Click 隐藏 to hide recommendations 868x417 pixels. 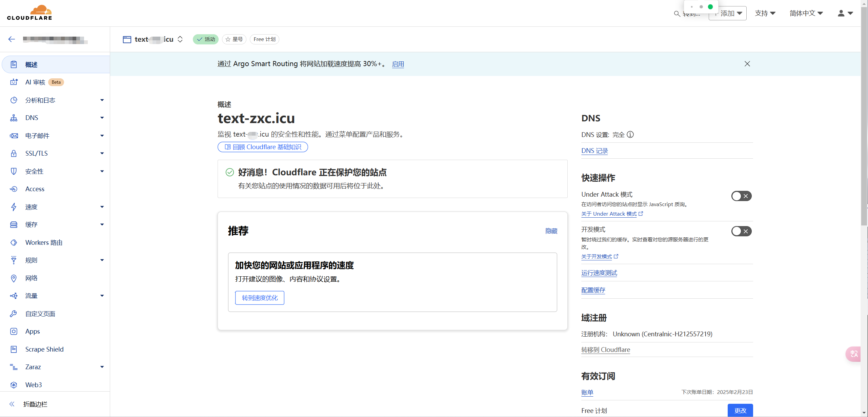coord(551,231)
